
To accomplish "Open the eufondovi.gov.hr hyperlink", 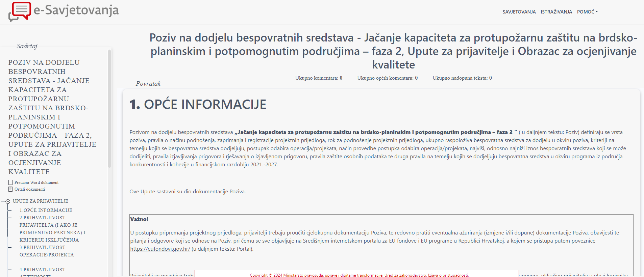I will tap(160, 249).
